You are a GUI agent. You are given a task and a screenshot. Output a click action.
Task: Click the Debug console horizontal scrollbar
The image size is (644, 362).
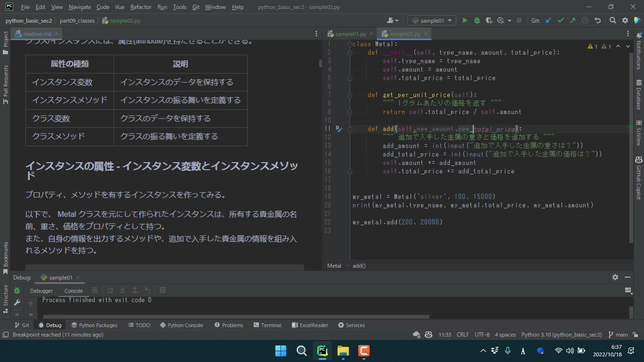point(235,317)
